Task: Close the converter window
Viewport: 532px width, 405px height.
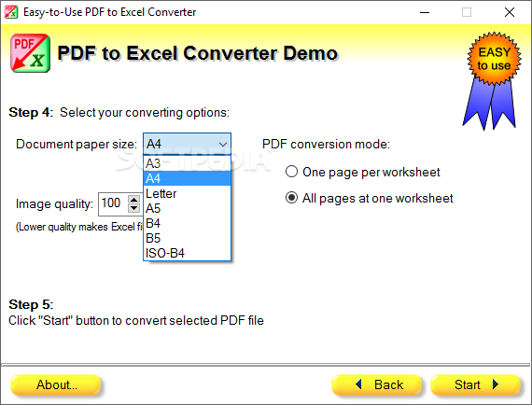Action: (510, 12)
